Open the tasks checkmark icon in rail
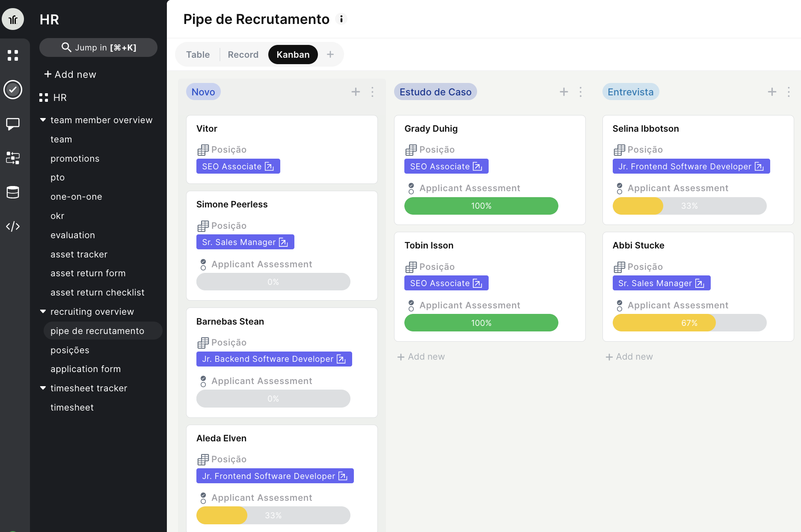Screen dimensions: 801x532 pyautogui.click(x=13, y=90)
